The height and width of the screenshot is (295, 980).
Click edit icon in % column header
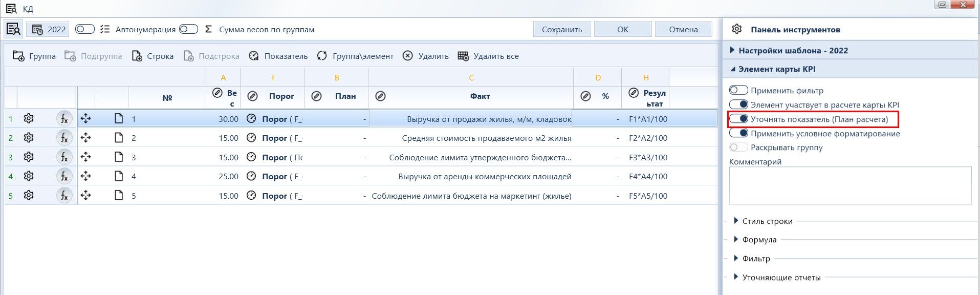[x=586, y=96]
